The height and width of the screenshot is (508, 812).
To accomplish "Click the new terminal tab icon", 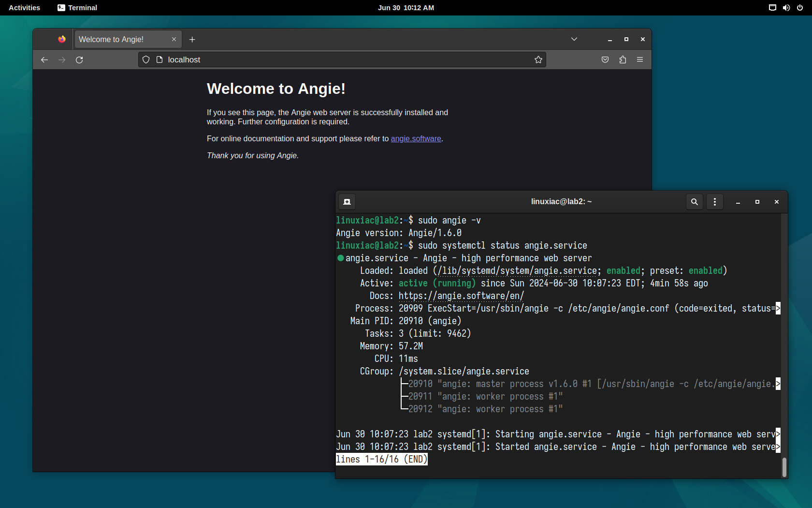I will (347, 202).
